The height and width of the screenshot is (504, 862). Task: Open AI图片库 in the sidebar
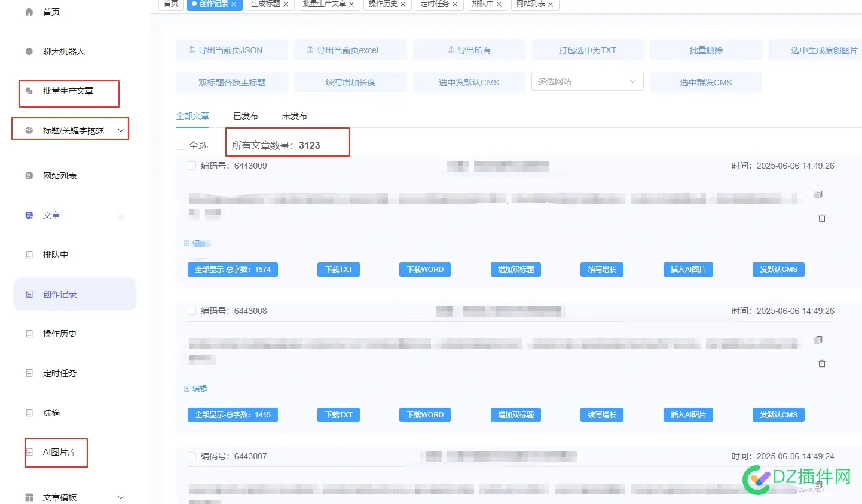click(x=59, y=452)
